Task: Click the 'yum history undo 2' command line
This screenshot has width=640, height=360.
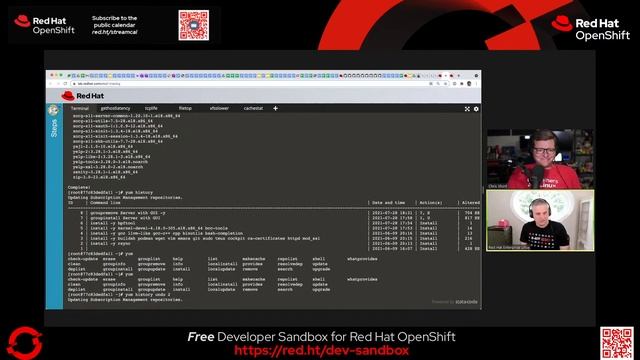Action: point(119,295)
